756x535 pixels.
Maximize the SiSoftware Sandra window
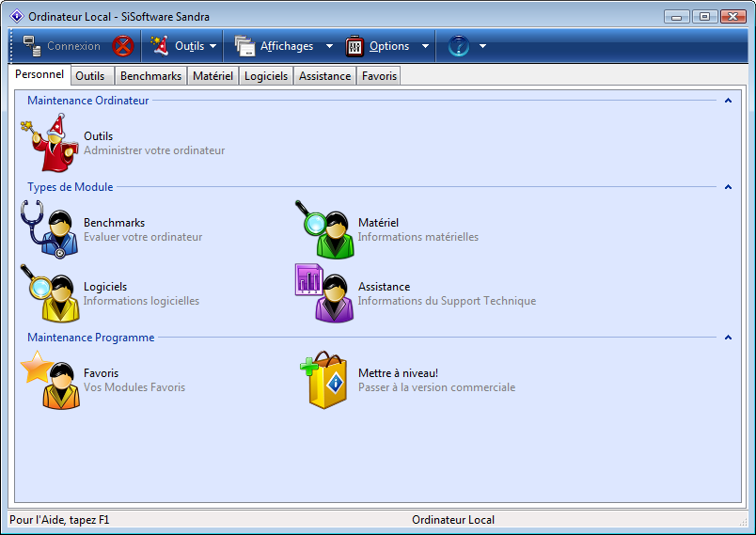pyautogui.click(x=704, y=17)
